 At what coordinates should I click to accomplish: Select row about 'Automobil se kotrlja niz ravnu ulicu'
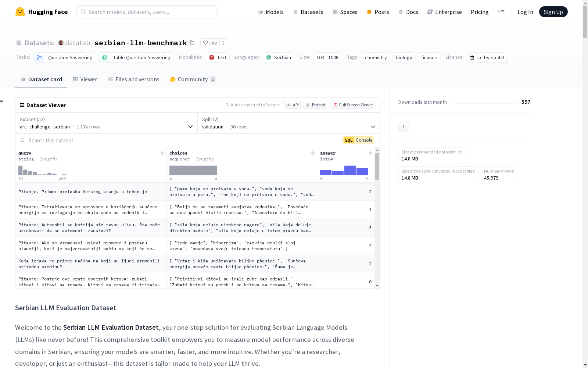(195, 228)
